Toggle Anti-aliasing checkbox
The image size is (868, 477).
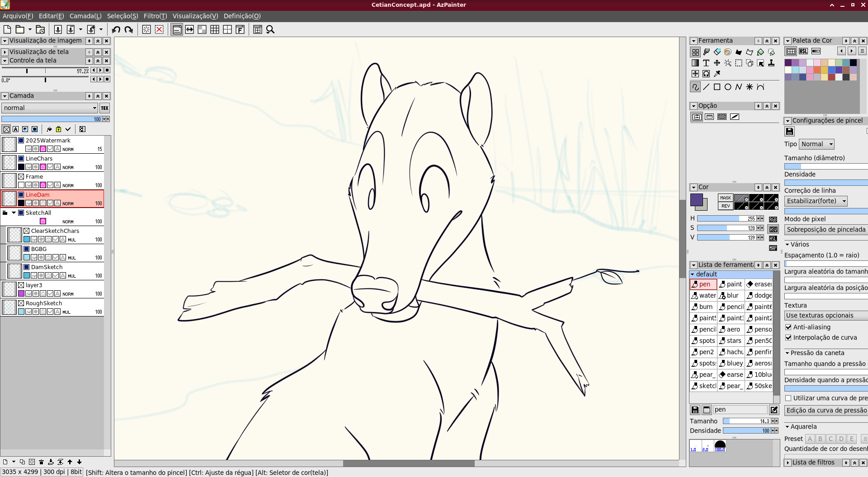788,327
